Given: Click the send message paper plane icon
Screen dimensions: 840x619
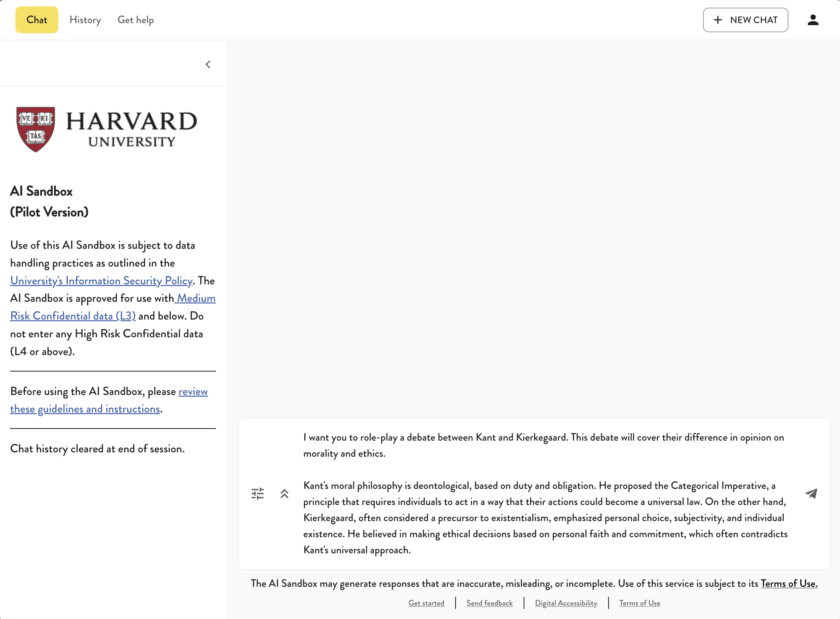Looking at the screenshot, I should click(x=811, y=494).
